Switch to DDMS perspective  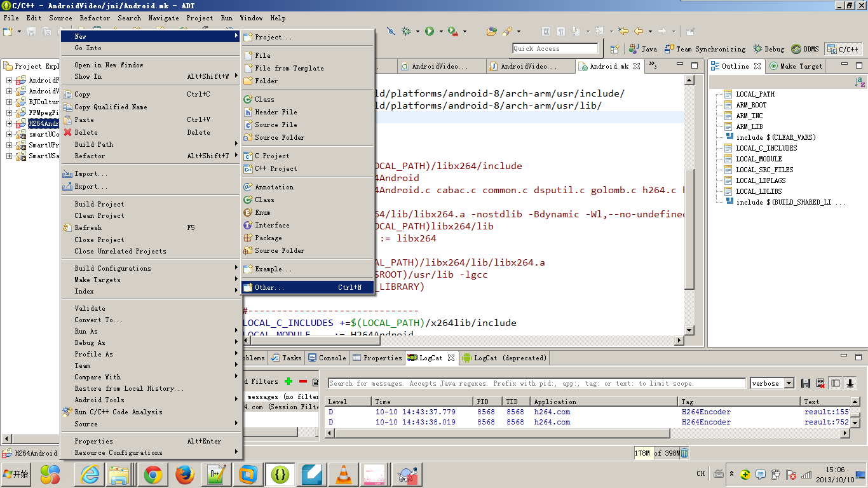[x=805, y=49]
